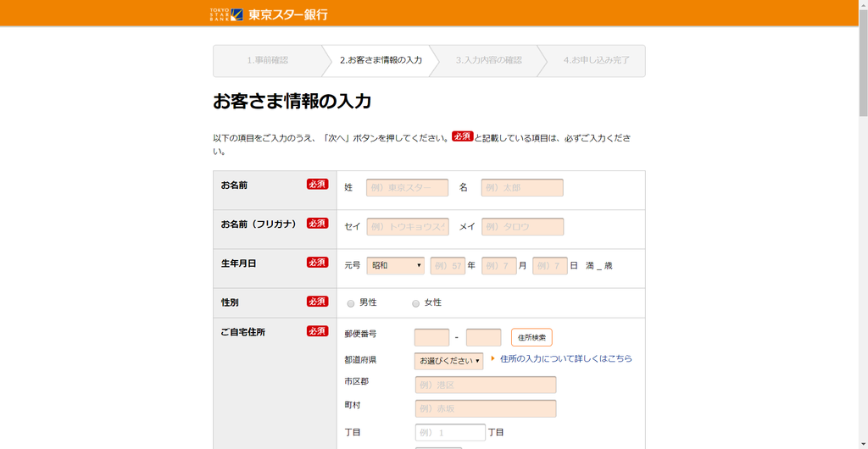
Task: Focus the セイ furigana field
Action: click(x=408, y=227)
